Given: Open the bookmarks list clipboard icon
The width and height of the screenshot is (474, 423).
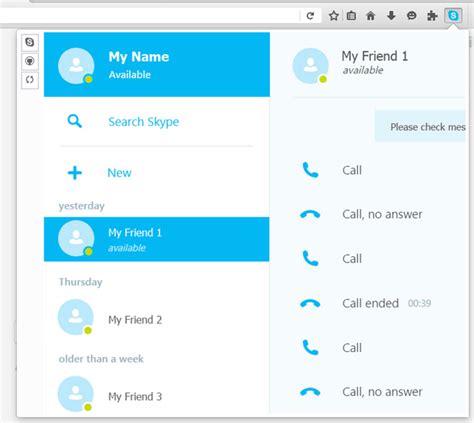Looking at the screenshot, I should coord(351,15).
